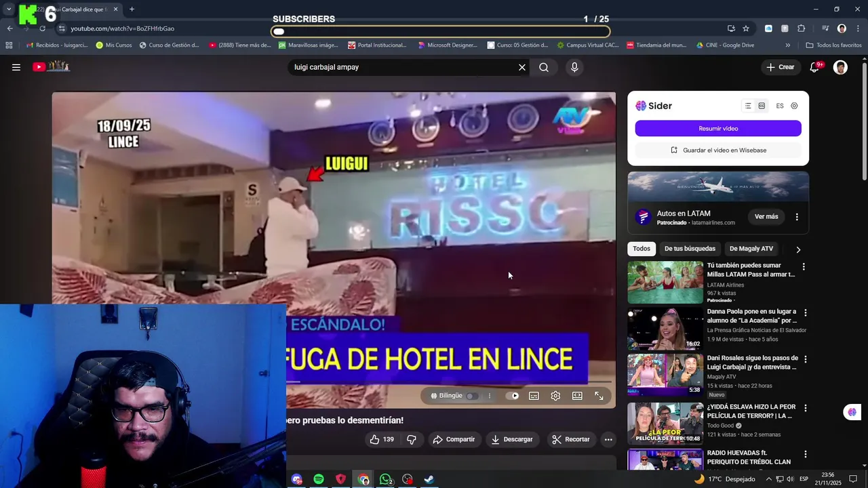
Task: Dislike the video
Action: pyautogui.click(x=412, y=439)
